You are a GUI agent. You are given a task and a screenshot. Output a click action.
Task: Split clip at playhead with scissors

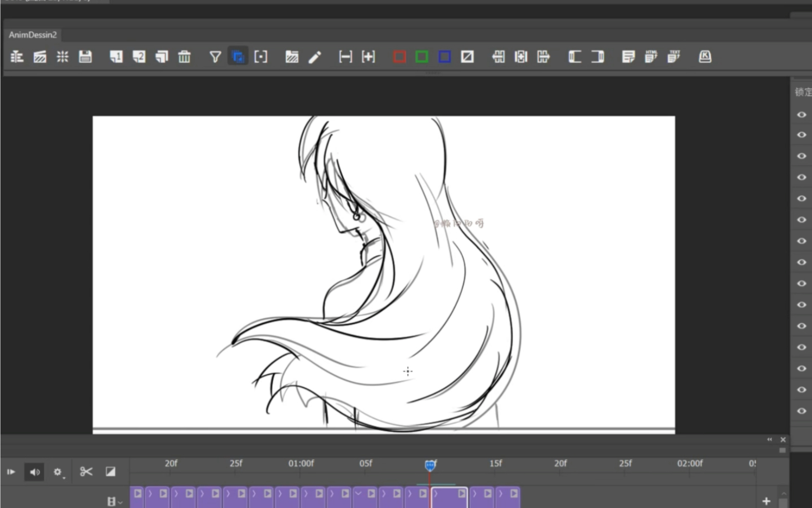[86, 472]
